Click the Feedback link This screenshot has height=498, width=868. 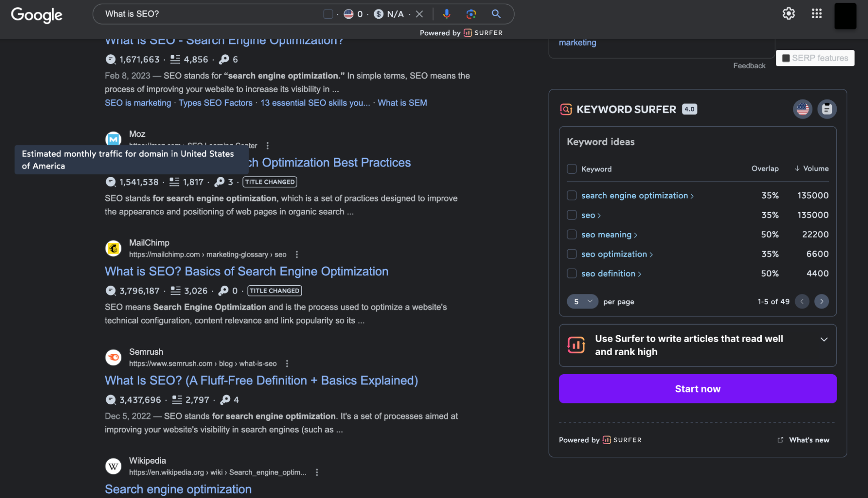tap(749, 66)
